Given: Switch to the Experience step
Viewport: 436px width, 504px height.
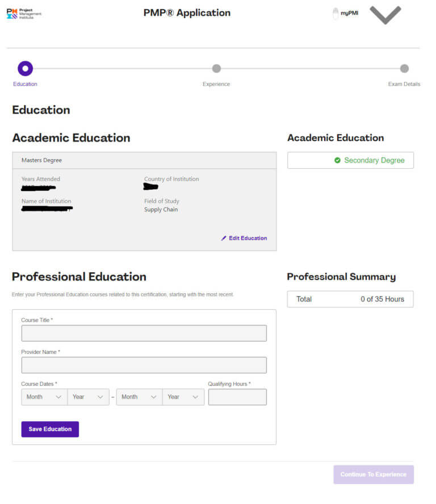Looking at the screenshot, I should tap(216, 84).
